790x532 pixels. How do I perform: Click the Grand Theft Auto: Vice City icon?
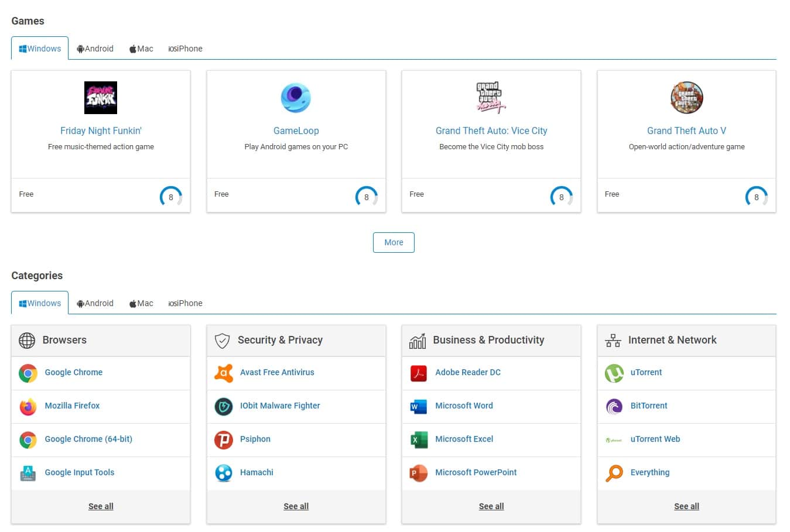(491, 98)
